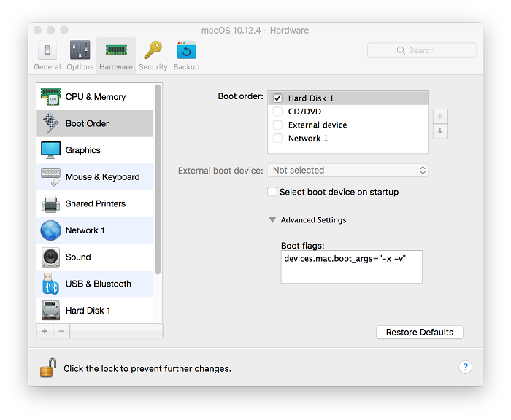This screenshot has height=420, width=511.
Task: Open the Options mixer icon
Action: pos(80,50)
